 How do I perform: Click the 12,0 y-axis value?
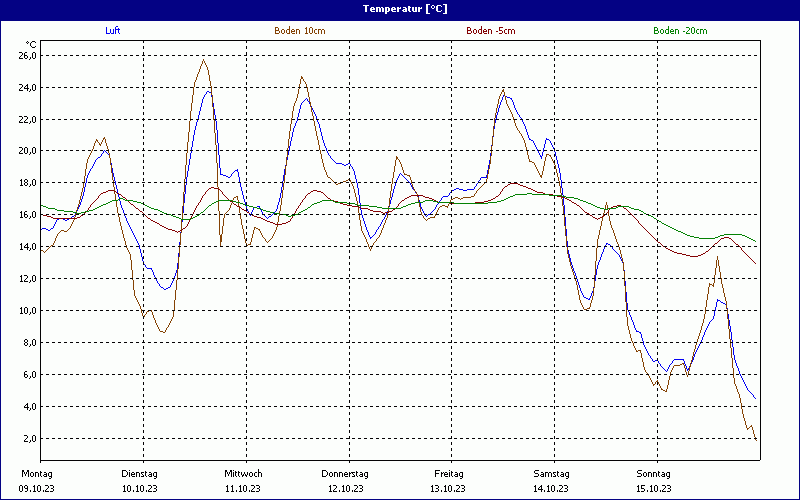(28, 279)
